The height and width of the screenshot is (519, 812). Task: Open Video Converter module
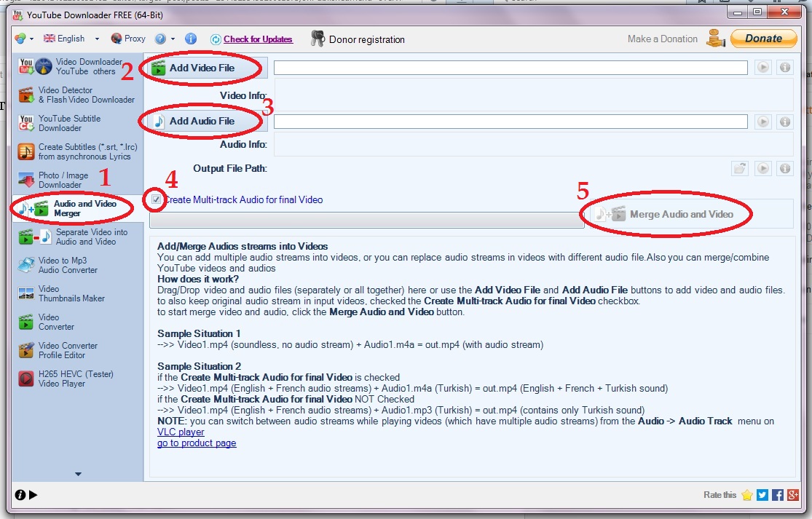tap(46, 322)
